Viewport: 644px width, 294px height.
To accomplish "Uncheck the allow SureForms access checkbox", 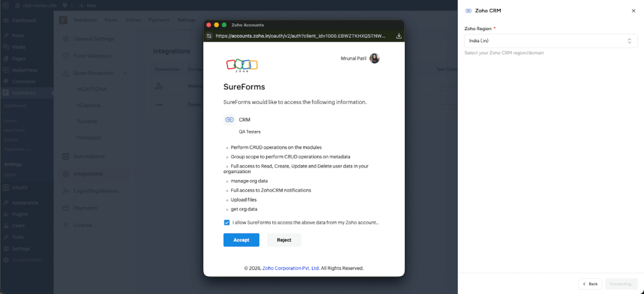I will click(226, 222).
